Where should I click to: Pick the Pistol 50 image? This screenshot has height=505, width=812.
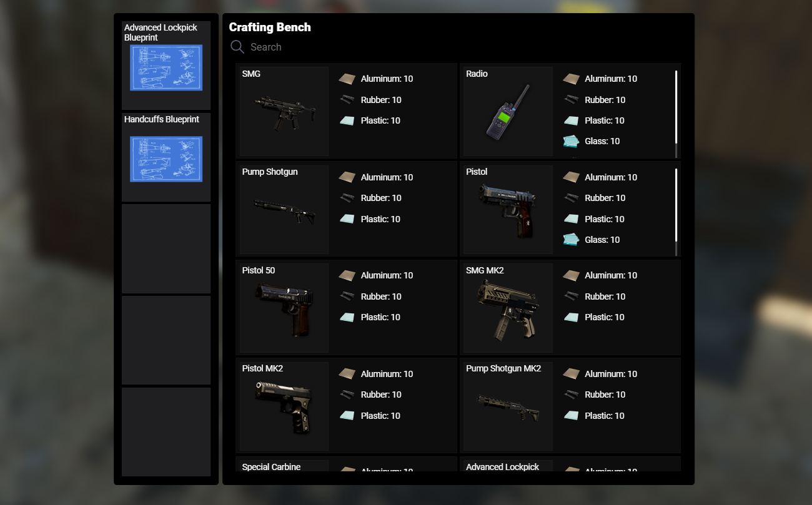pyautogui.click(x=284, y=309)
